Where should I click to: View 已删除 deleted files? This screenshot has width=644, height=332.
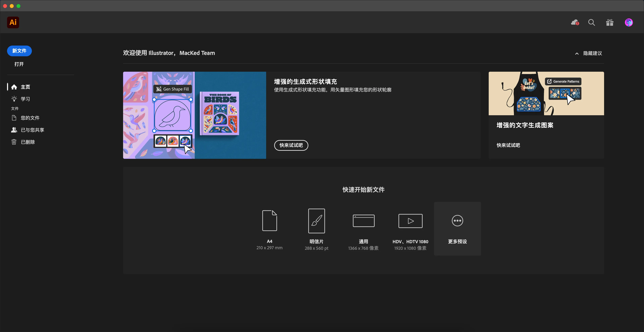(28, 142)
